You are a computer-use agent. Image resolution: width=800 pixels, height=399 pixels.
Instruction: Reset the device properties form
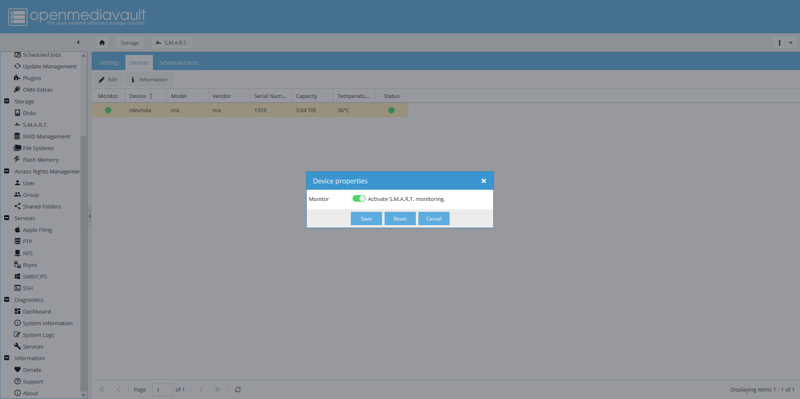(x=400, y=218)
